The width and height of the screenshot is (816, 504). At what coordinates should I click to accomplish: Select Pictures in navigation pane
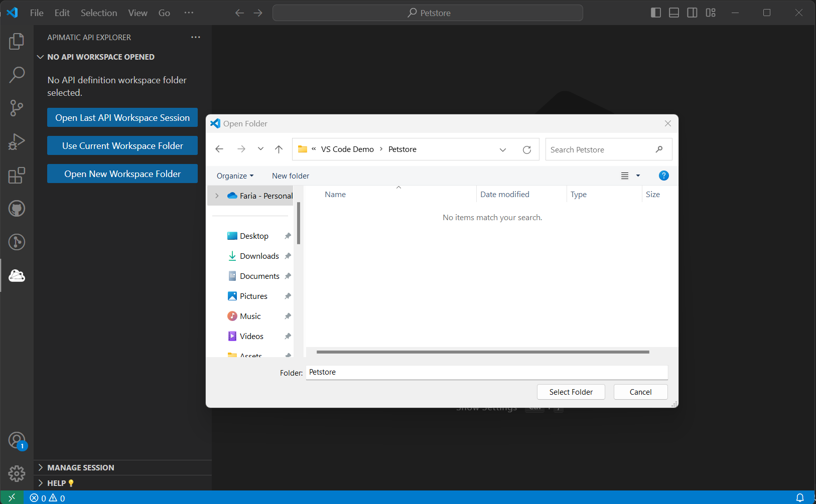253,296
